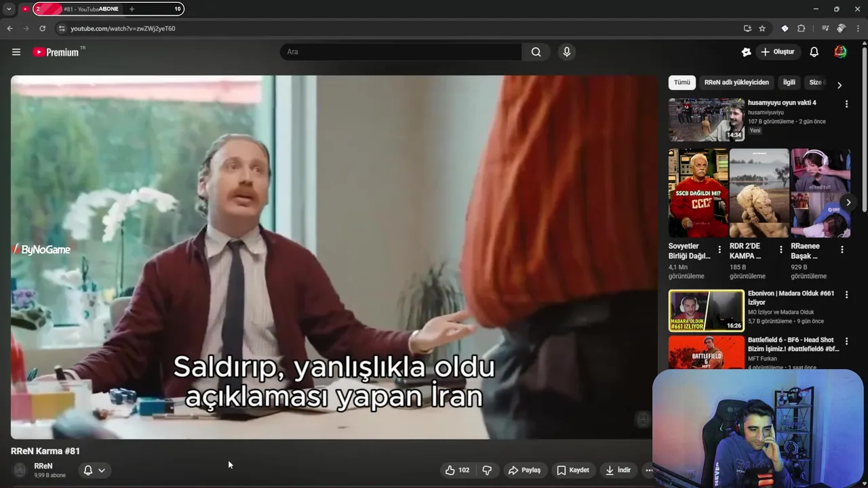Click the husamyuyu oyun vakti 4 title
Image resolution: width=868 pixels, height=488 pixels.
tap(782, 103)
